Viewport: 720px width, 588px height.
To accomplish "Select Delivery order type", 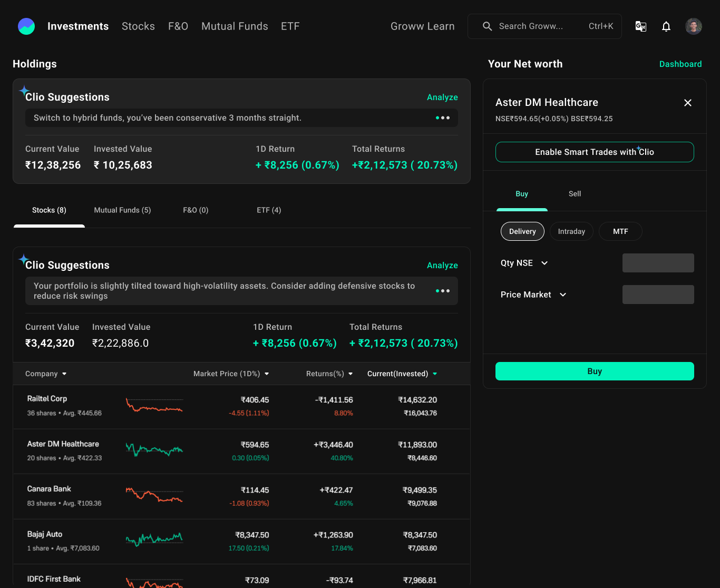I will point(522,231).
